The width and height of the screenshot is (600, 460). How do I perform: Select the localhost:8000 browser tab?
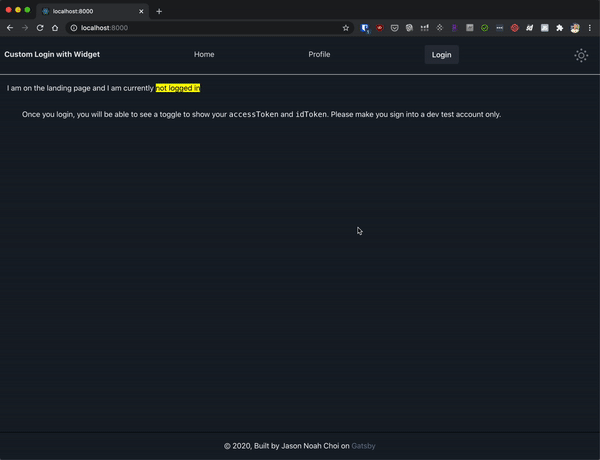click(93, 11)
